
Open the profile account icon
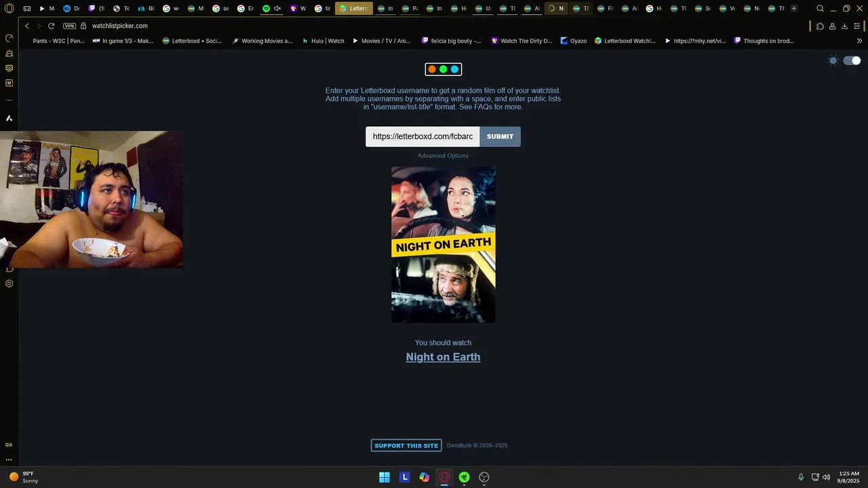(832, 26)
